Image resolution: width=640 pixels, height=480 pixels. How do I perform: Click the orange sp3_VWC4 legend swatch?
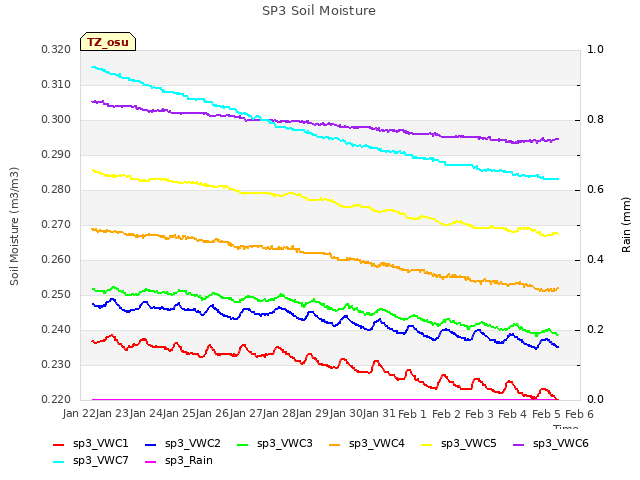click(335, 444)
